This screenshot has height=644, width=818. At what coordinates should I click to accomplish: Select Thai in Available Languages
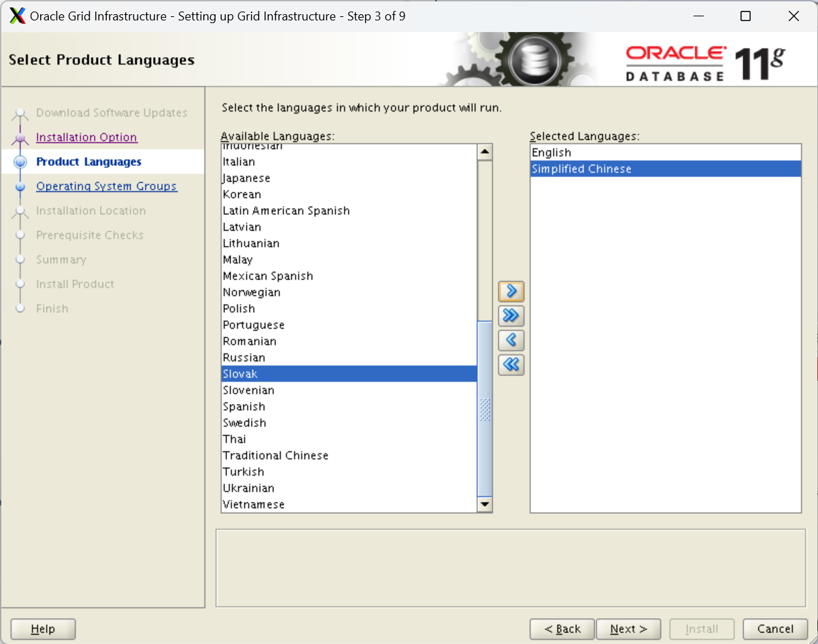tap(349, 439)
